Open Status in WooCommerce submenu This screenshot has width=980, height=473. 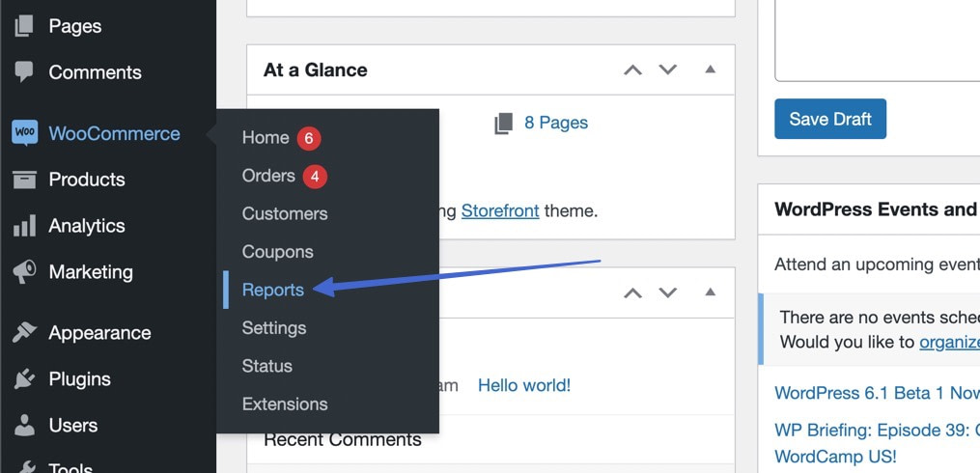266,366
